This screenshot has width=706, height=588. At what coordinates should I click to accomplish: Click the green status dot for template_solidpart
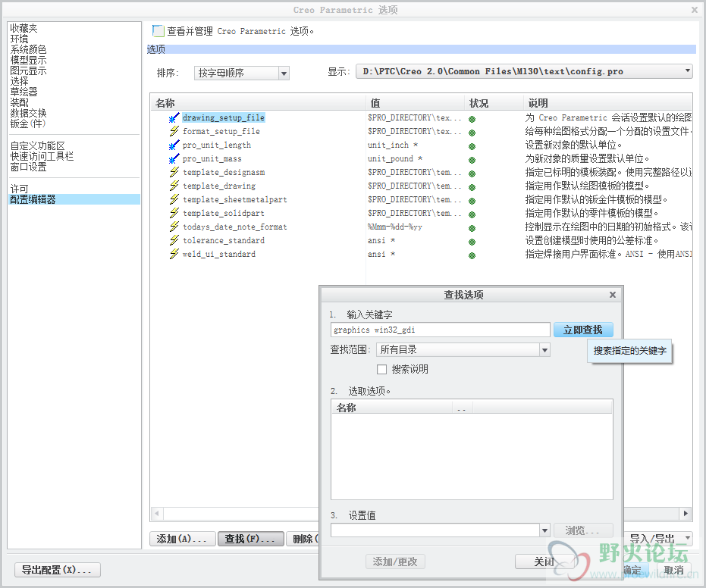(472, 214)
